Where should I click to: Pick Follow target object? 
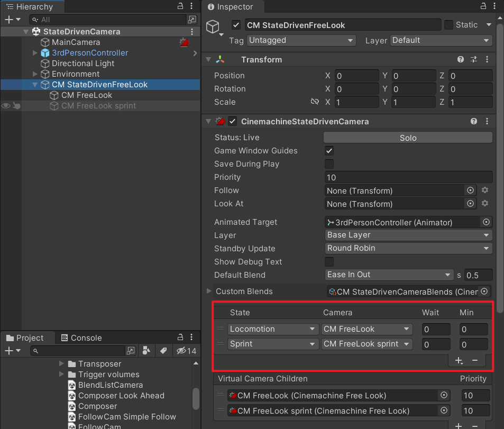click(470, 190)
